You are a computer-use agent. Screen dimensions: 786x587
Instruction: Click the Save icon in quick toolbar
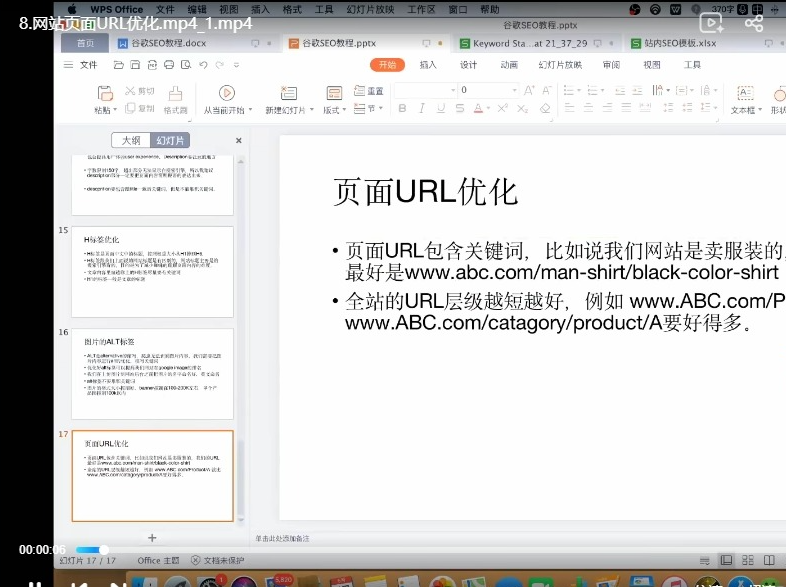tap(135, 65)
